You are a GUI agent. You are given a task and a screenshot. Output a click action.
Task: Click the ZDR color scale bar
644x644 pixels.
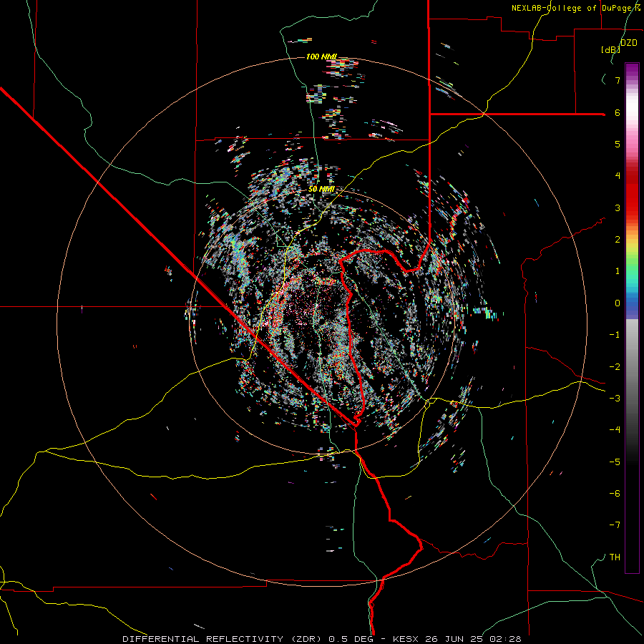(632, 318)
